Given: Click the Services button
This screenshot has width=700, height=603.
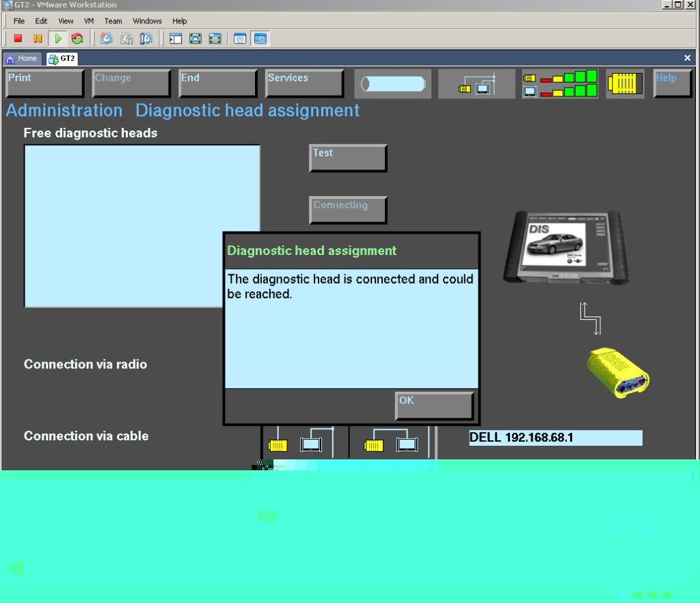Looking at the screenshot, I should pyautogui.click(x=304, y=83).
